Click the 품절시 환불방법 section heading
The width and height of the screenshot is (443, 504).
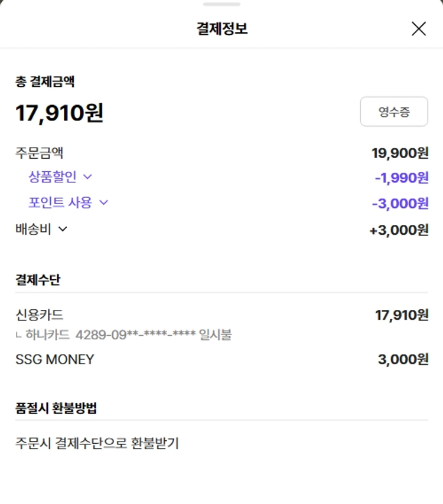pyautogui.click(x=56, y=408)
